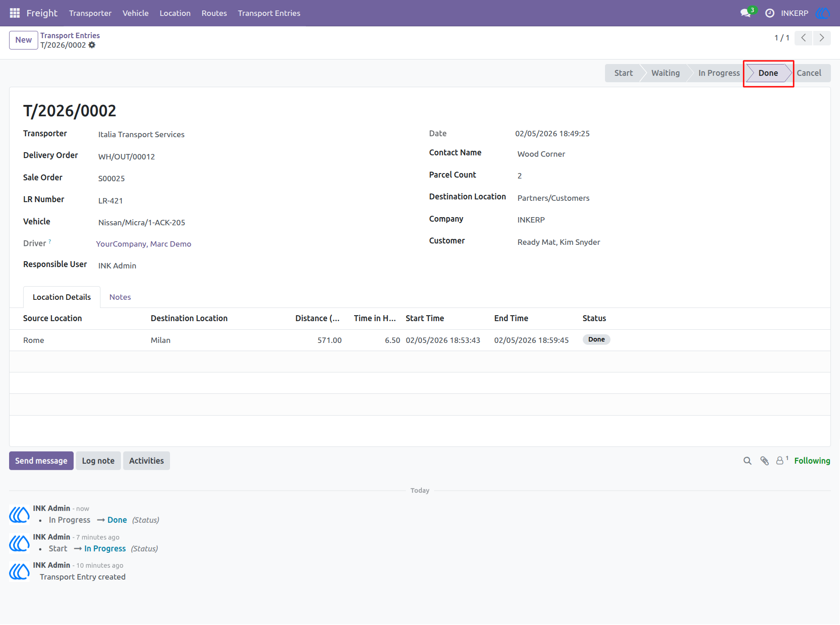This screenshot has height=625, width=840.
Task: Click the Done stage in status bar
Action: point(768,73)
